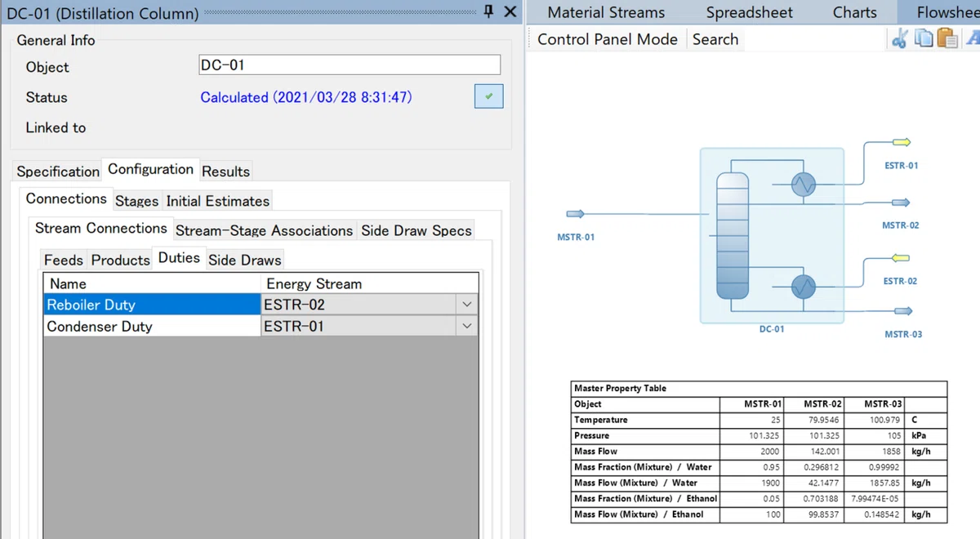The width and height of the screenshot is (980, 539).
Task: Toggle the green checkmark status button
Action: click(488, 96)
